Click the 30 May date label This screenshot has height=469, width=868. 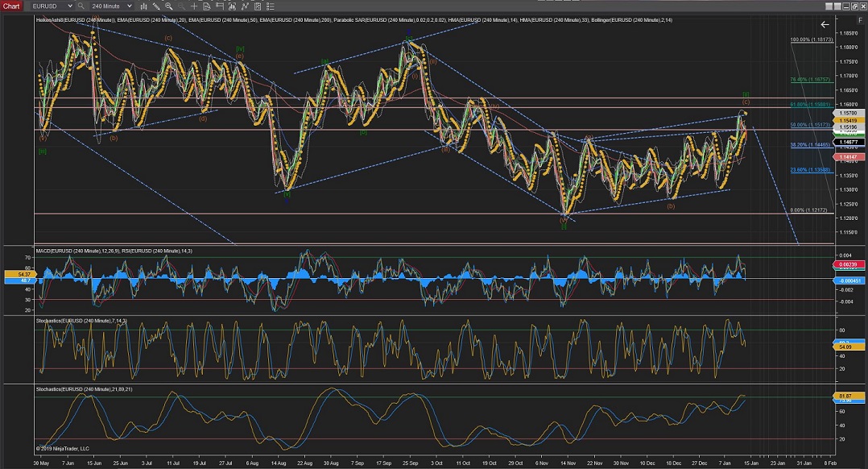click(x=41, y=463)
